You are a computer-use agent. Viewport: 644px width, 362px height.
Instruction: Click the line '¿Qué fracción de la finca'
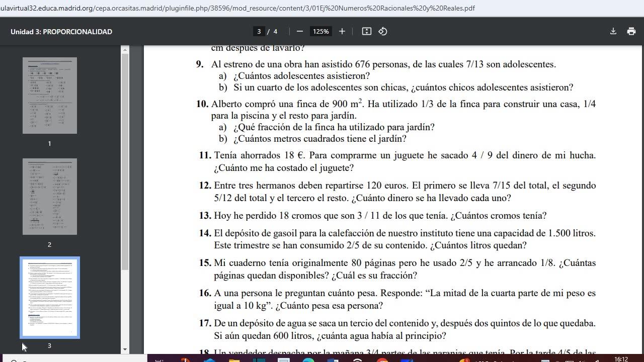334,127
